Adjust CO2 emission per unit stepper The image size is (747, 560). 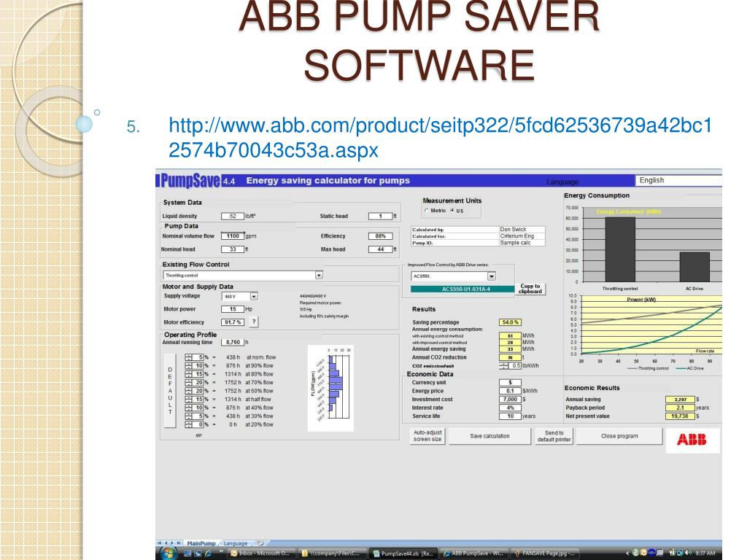pyautogui.click(x=503, y=366)
